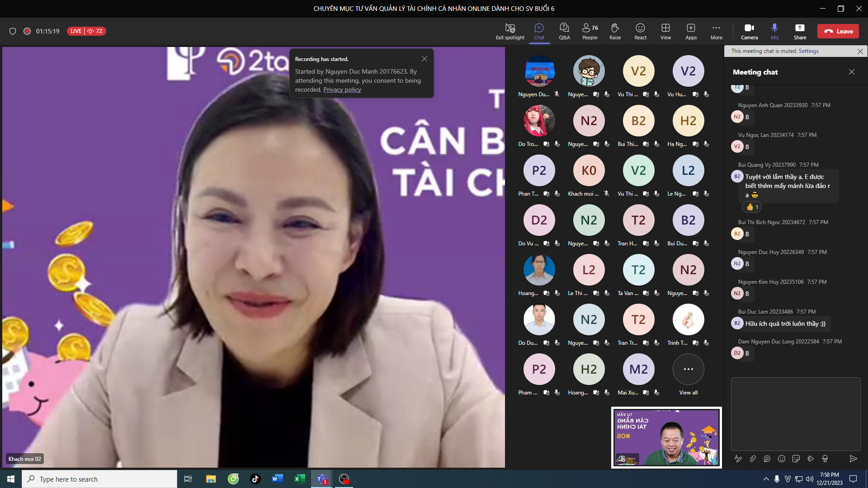Attach a file in chat

tap(753, 459)
